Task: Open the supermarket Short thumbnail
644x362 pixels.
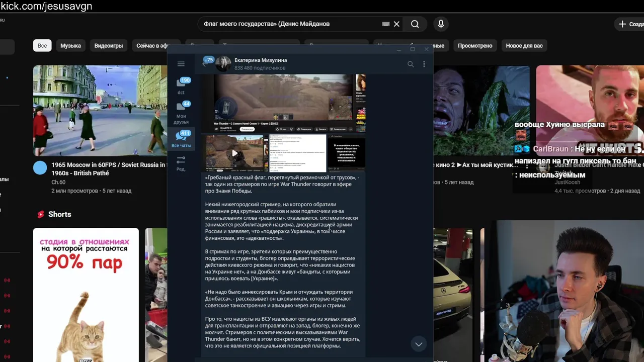Action: tap(156, 295)
